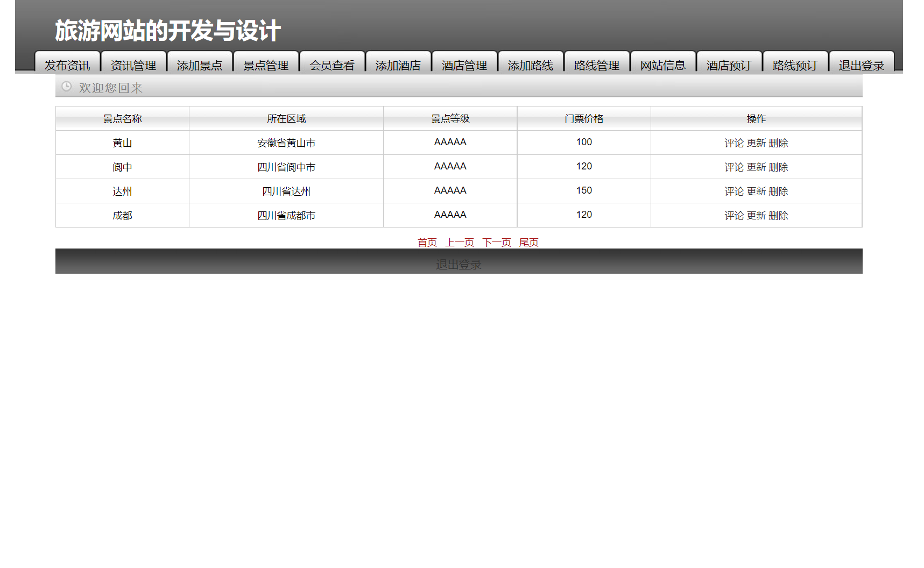
Task: Click the AAAAA rating in the 阆中 row
Action: coord(450,167)
